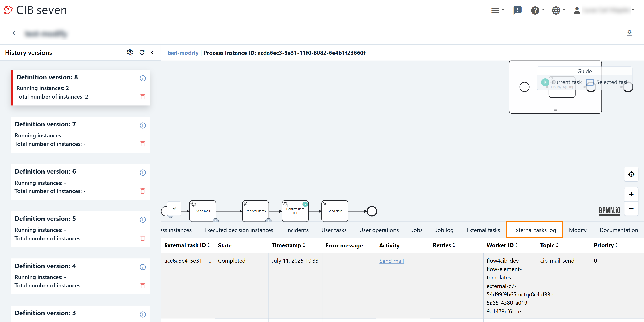Open the Send mail activity link
Screen dimensions: 644x322
click(391, 261)
